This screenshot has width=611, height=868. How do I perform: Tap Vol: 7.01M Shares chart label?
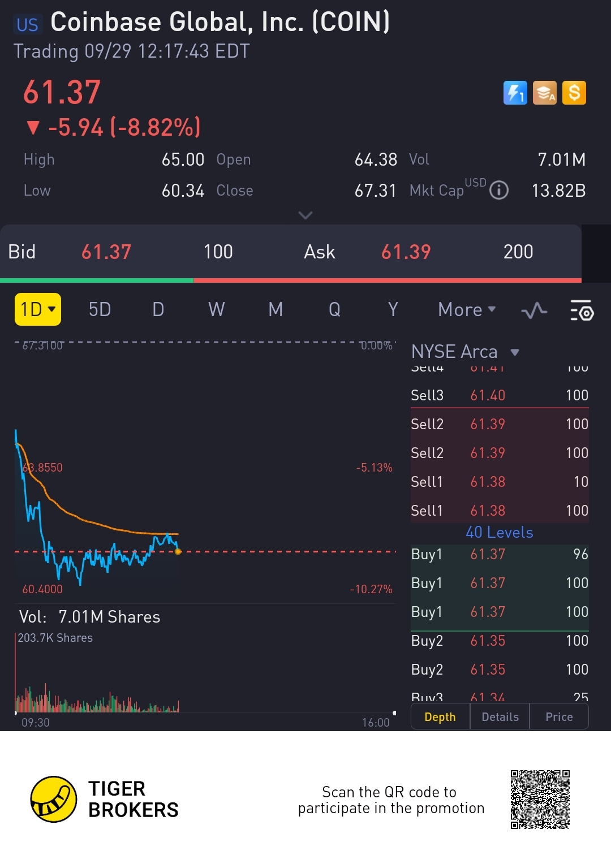90,617
